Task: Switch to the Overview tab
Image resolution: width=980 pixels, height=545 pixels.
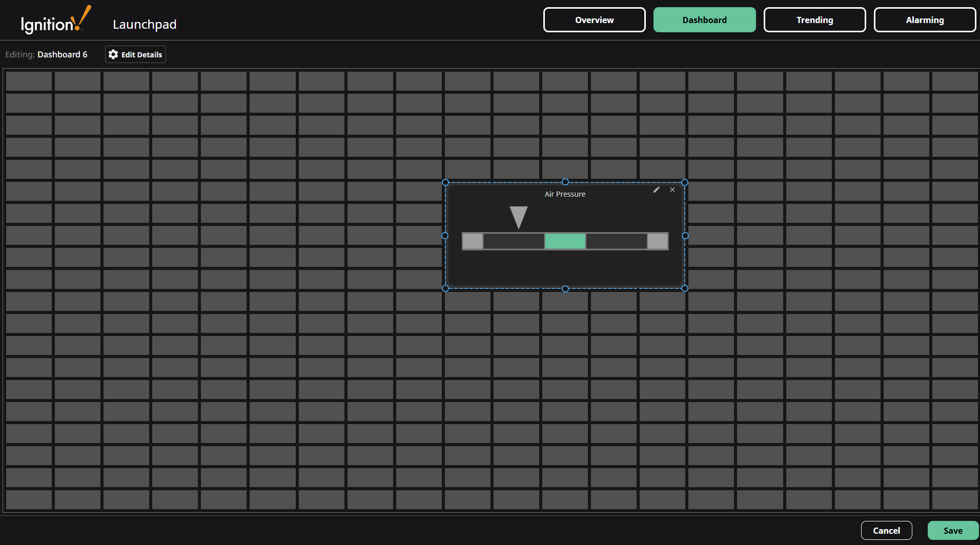Action: (594, 19)
